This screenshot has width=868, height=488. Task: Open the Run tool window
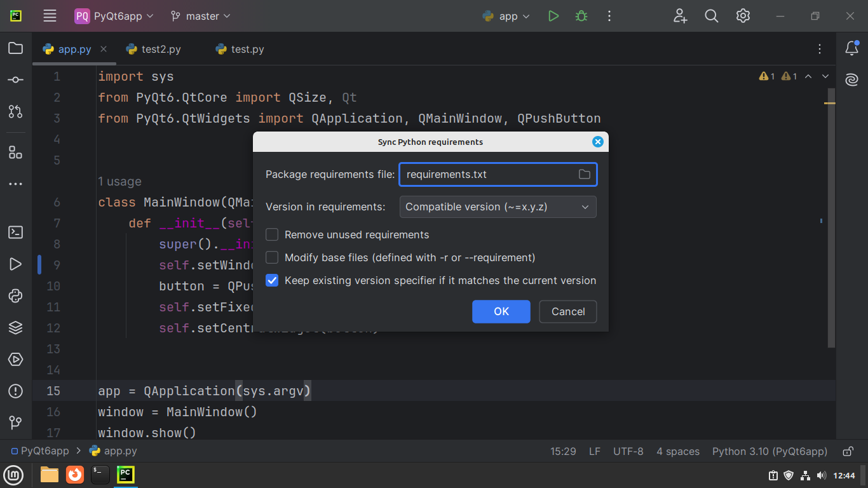click(x=16, y=264)
